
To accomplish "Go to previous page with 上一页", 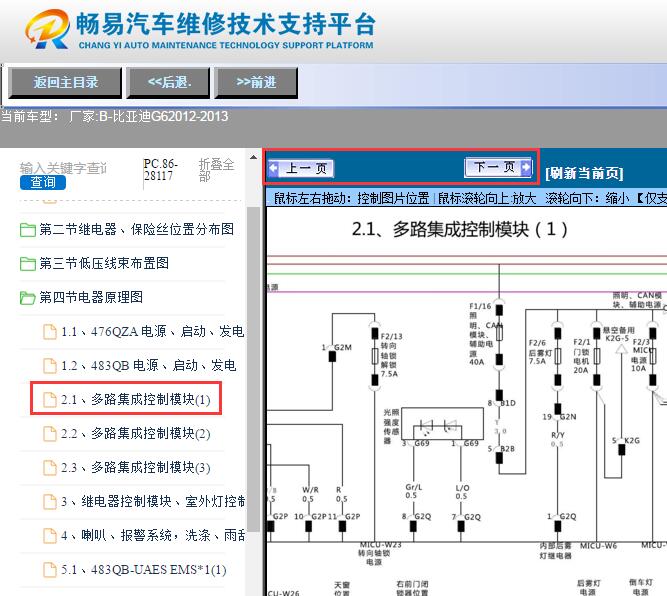I will 301,168.
